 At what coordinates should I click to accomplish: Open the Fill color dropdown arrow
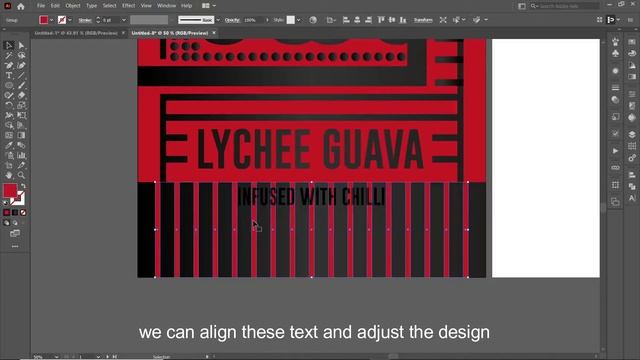[x=51, y=20]
